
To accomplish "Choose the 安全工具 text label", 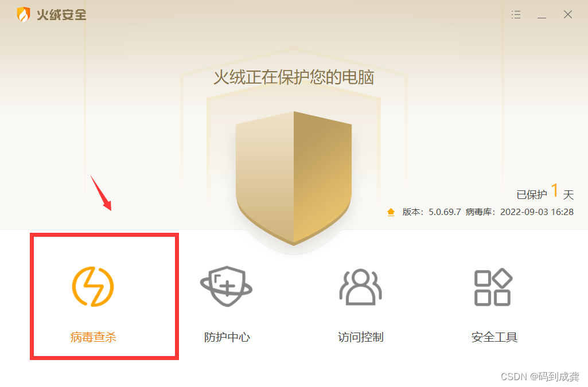I will coord(494,337).
